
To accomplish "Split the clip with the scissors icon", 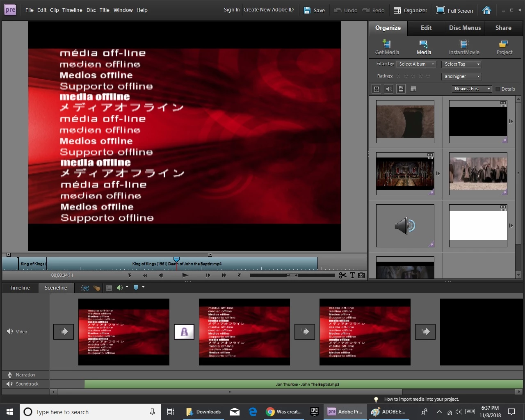I will point(342,275).
